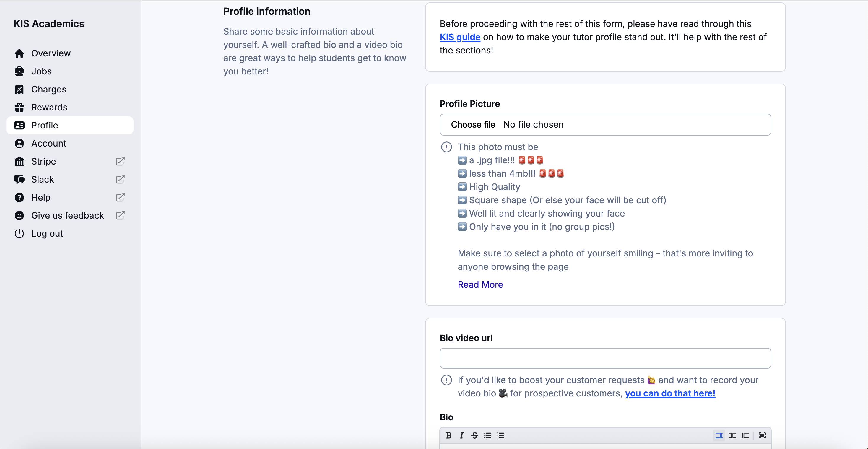Insert a numbered list in Bio
868x449 pixels.
[x=501, y=435]
